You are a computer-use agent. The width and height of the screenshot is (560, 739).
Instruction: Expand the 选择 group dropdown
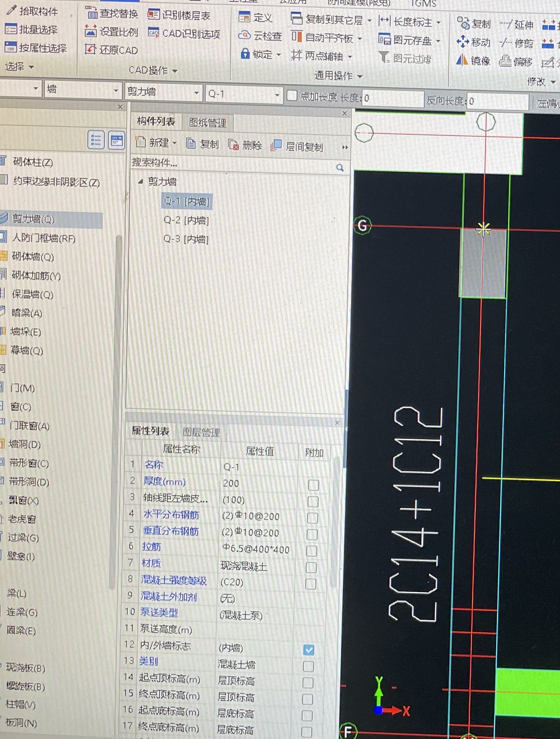pos(31,67)
